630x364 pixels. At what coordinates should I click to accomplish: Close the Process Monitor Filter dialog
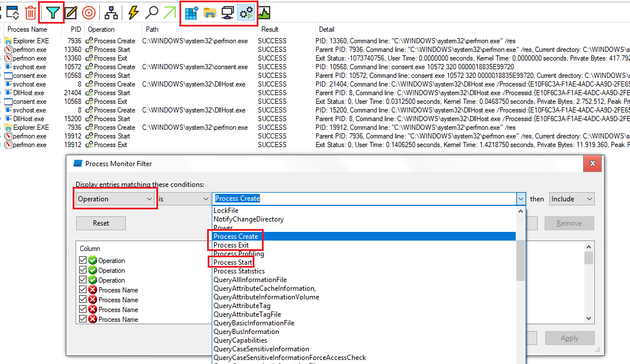(592, 163)
